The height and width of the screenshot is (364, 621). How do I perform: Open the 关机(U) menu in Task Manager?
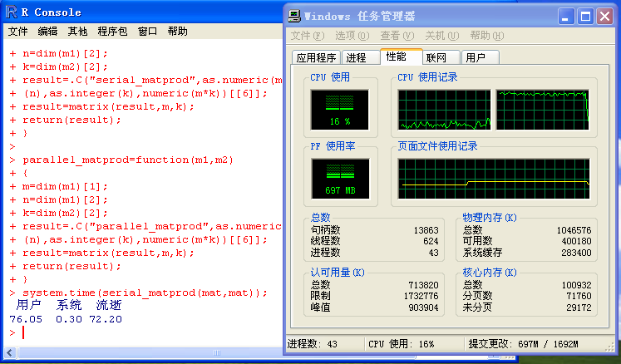tap(441, 36)
